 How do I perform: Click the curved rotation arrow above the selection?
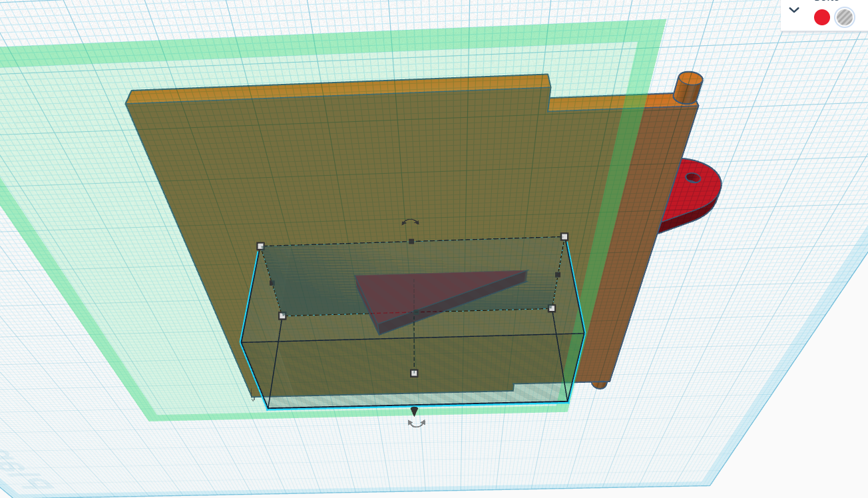(x=411, y=222)
